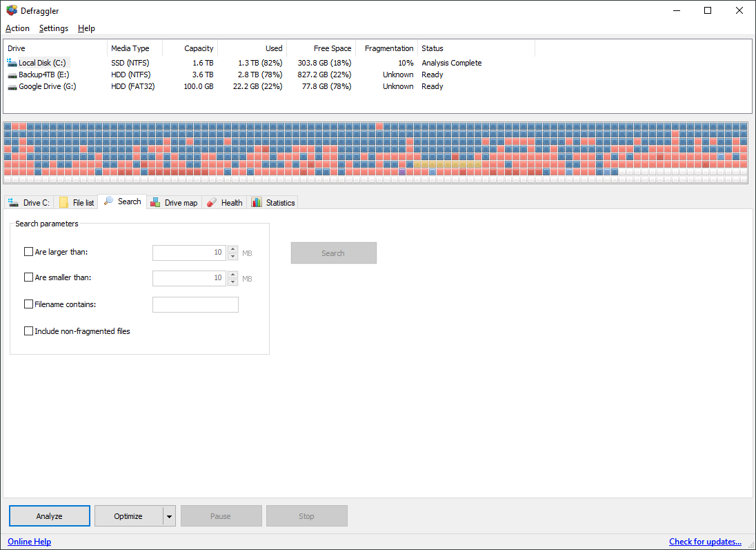
Task: Sort by the Free Space column header
Action: pyautogui.click(x=321, y=48)
